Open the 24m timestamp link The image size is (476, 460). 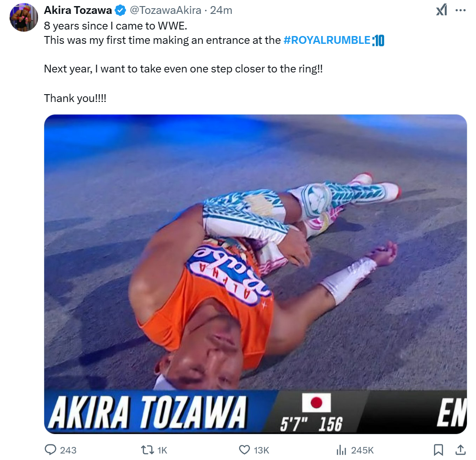point(221,10)
